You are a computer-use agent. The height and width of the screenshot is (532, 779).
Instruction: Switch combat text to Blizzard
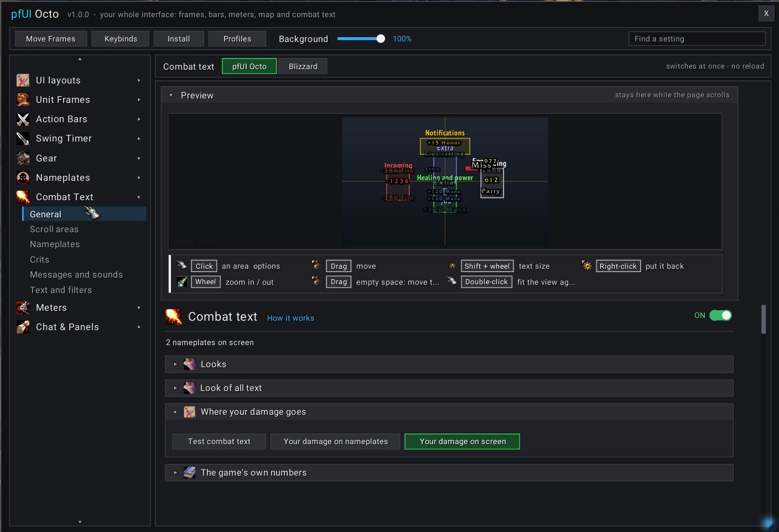click(303, 66)
